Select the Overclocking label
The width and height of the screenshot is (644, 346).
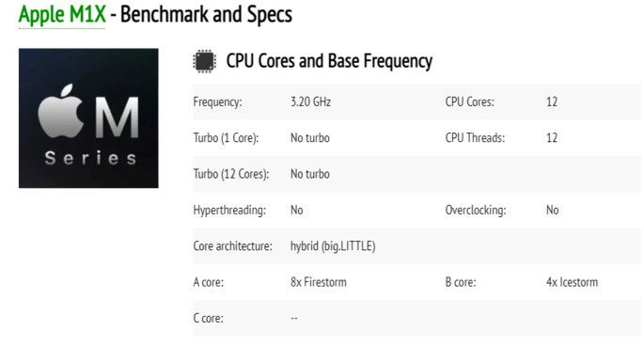(x=476, y=210)
